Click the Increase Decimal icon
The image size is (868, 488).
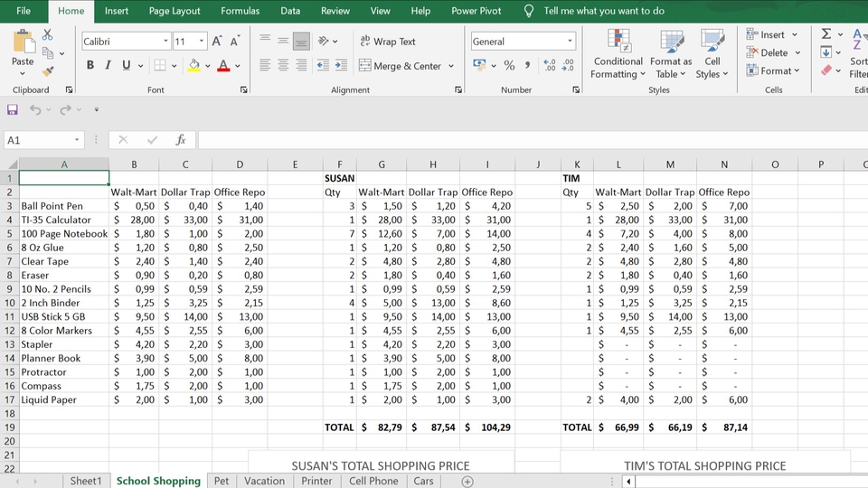click(x=550, y=65)
